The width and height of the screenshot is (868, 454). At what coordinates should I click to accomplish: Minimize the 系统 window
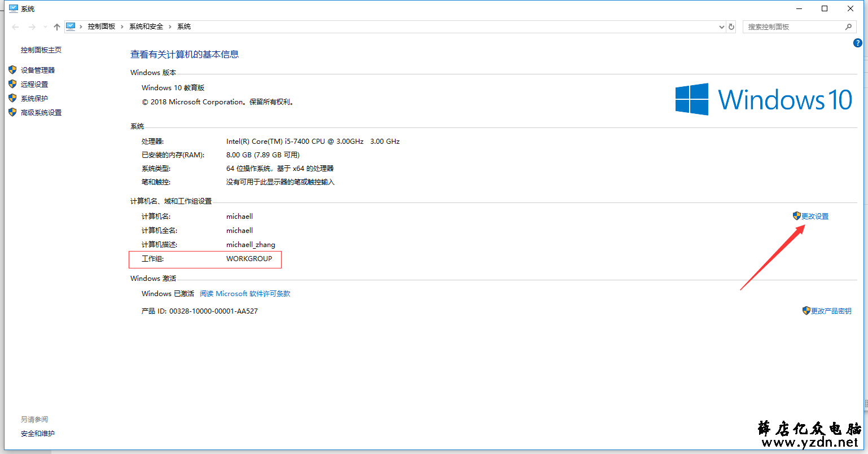coord(799,8)
